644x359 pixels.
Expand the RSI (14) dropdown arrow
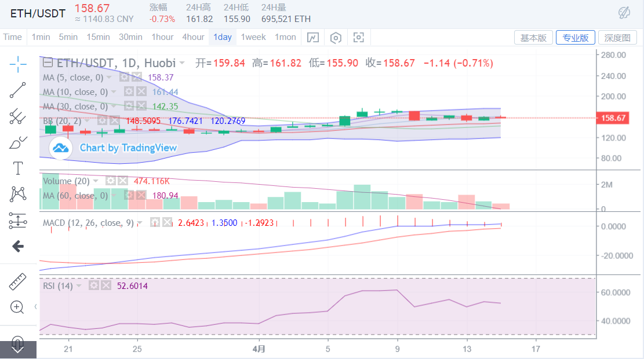click(x=79, y=286)
